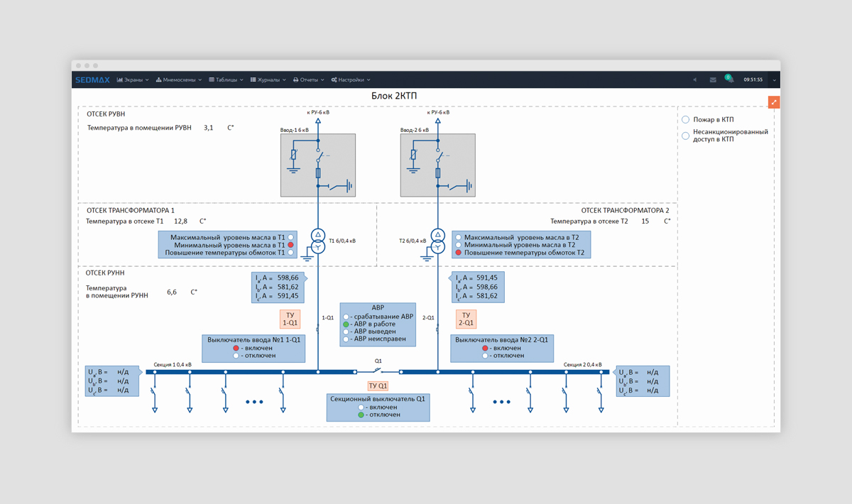This screenshot has height=504, width=852.
Task: Open the Мнемосхемы menu
Action: (x=179, y=80)
